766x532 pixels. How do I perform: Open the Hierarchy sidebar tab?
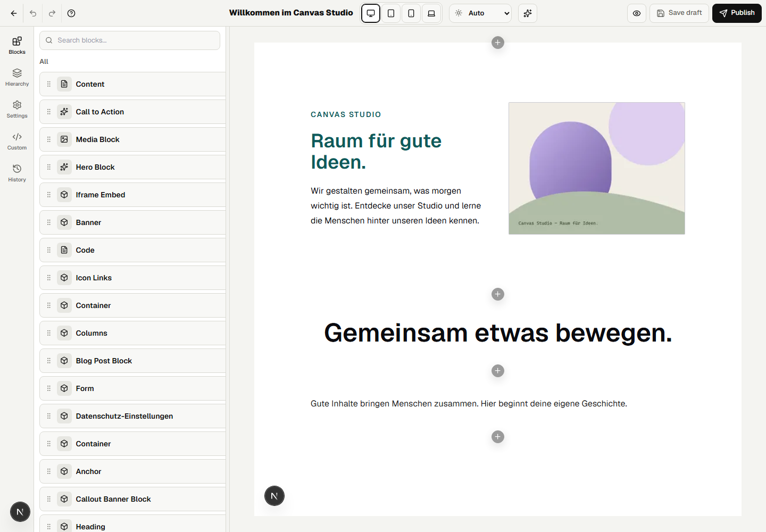coord(17,77)
